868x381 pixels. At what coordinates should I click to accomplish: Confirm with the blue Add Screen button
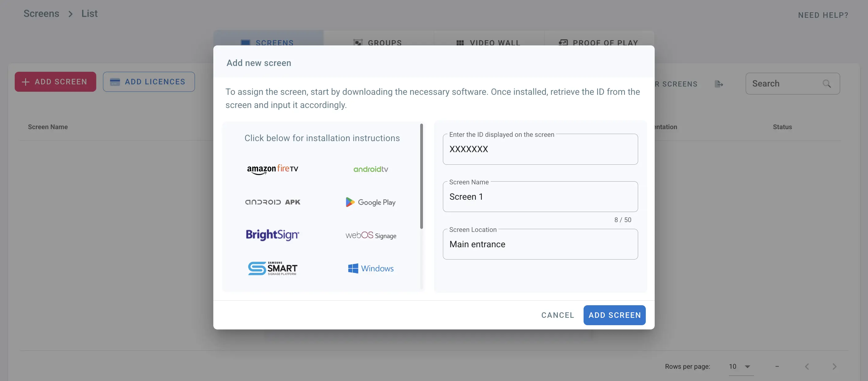[614, 315]
